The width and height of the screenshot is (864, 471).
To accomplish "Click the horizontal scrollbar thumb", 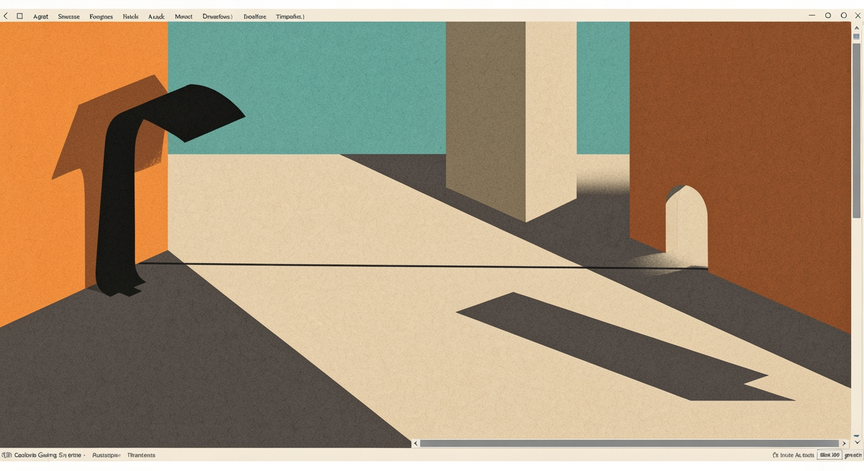I will pos(628,443).
